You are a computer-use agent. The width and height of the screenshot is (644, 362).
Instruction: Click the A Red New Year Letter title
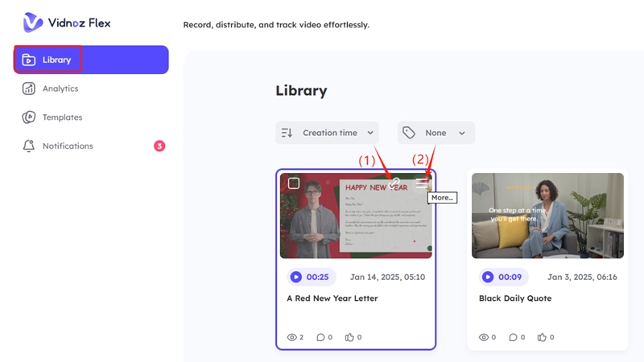click(332, 298)
